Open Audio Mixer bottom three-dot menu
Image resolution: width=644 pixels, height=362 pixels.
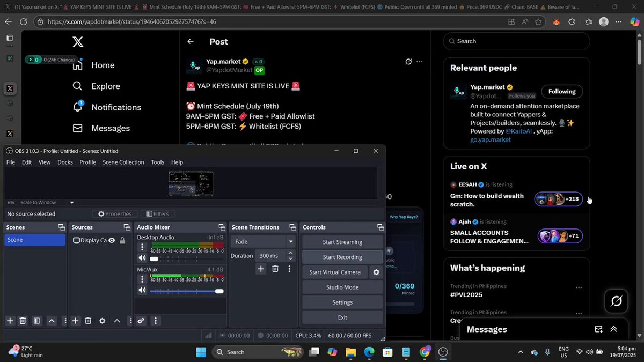156,321
